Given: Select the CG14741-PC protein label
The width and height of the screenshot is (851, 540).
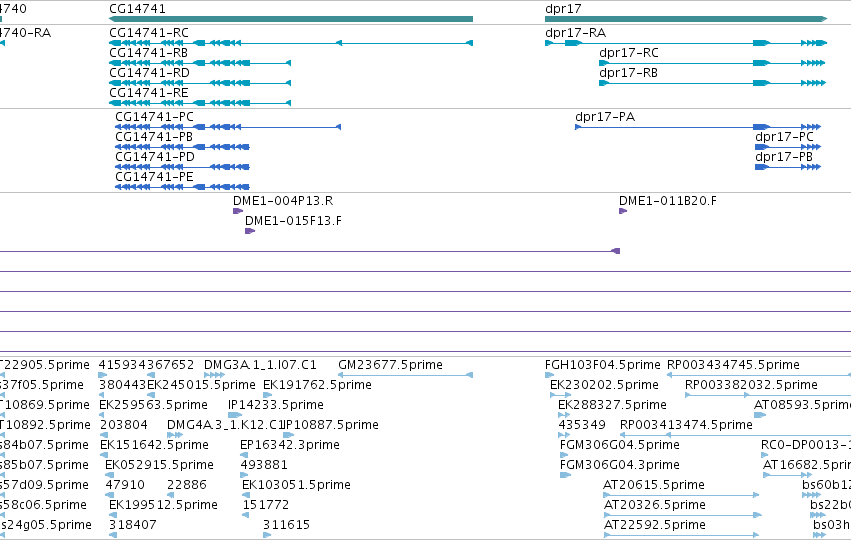Looking at the screenshot, I should point(154,117).
